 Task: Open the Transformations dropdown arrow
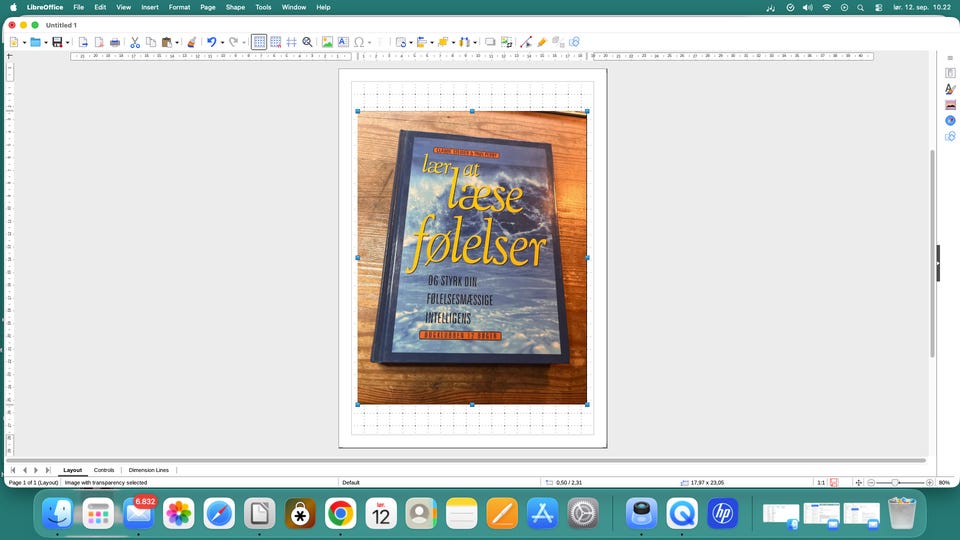[x=411, y=42]
